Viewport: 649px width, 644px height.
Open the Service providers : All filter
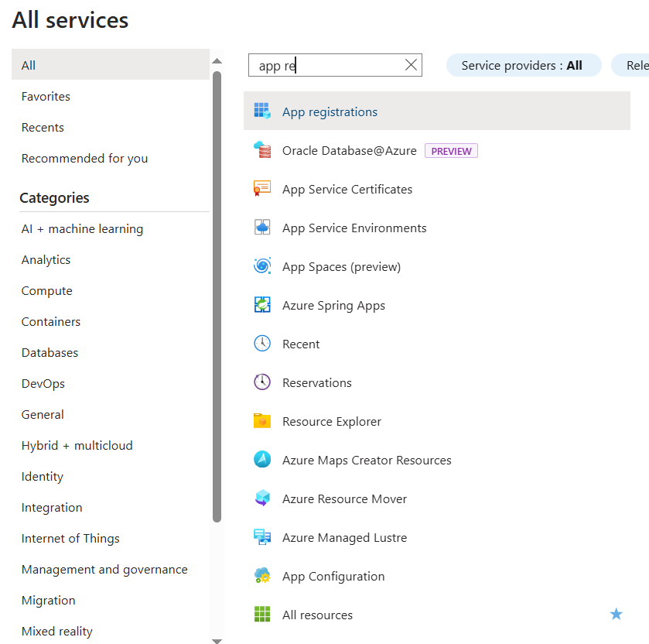523,65
